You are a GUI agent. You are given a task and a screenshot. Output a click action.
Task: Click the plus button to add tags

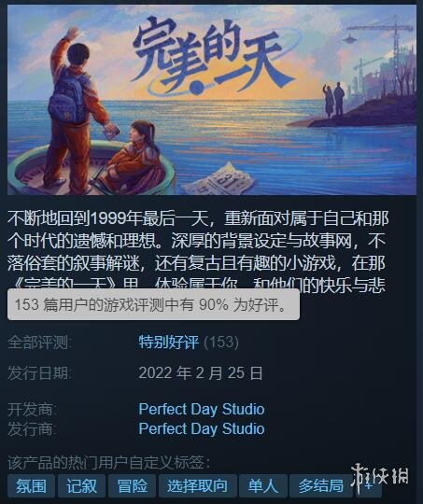click(369, 485)
